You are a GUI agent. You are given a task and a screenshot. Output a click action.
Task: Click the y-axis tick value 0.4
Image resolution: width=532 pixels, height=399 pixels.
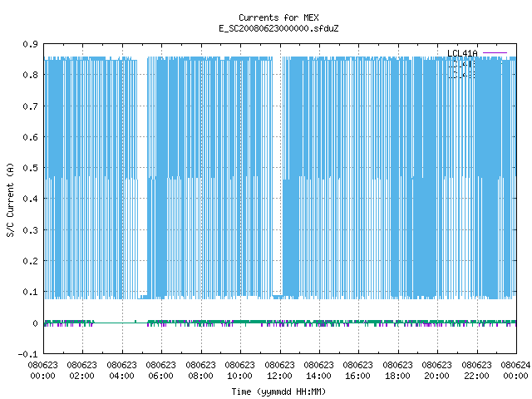tap(30, 199)
